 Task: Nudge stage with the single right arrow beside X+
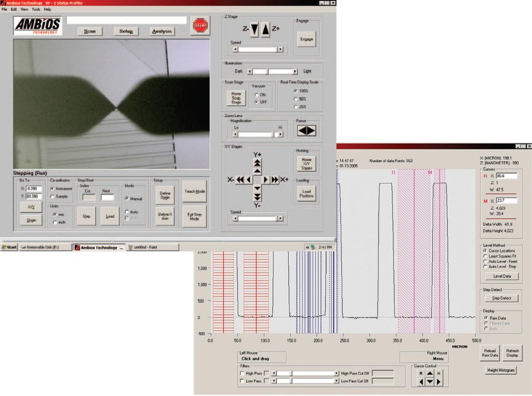click(x=265, y=179)
